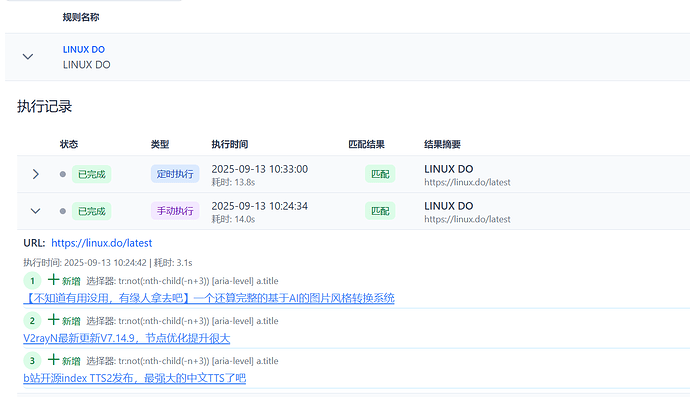Click the 执行记录 section heading
The width and height of the screenshot is (690, 397).
[44, 107]
